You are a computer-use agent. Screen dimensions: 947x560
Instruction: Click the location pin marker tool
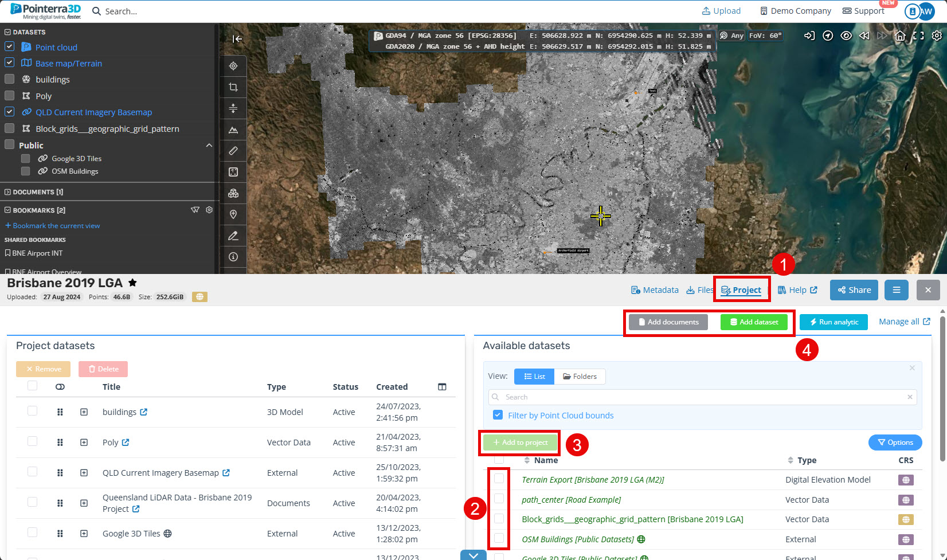[x=233, y=214]
